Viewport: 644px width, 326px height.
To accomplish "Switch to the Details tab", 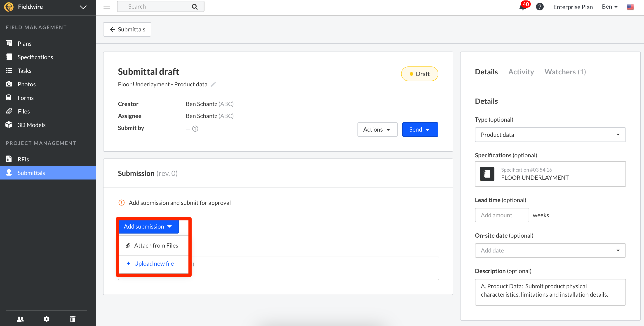I will (486, 72).
